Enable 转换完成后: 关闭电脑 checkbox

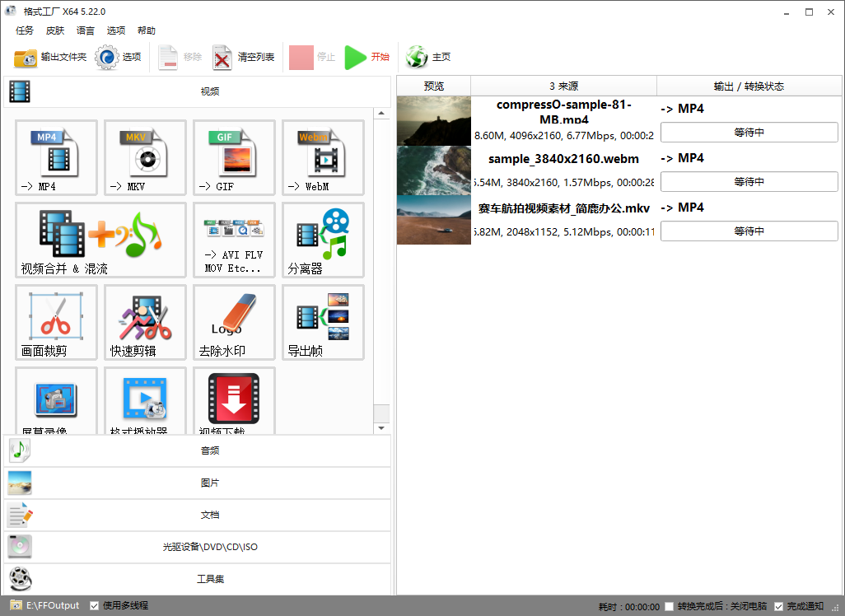670,606
